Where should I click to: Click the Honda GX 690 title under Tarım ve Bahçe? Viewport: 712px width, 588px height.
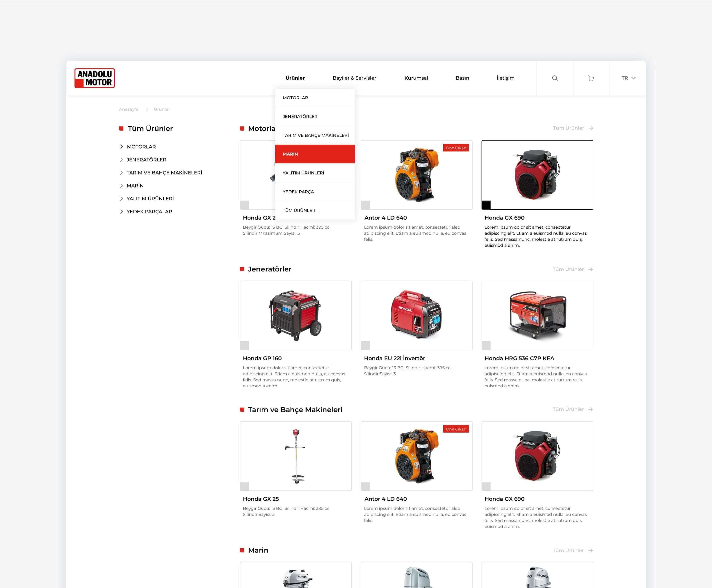504,499
